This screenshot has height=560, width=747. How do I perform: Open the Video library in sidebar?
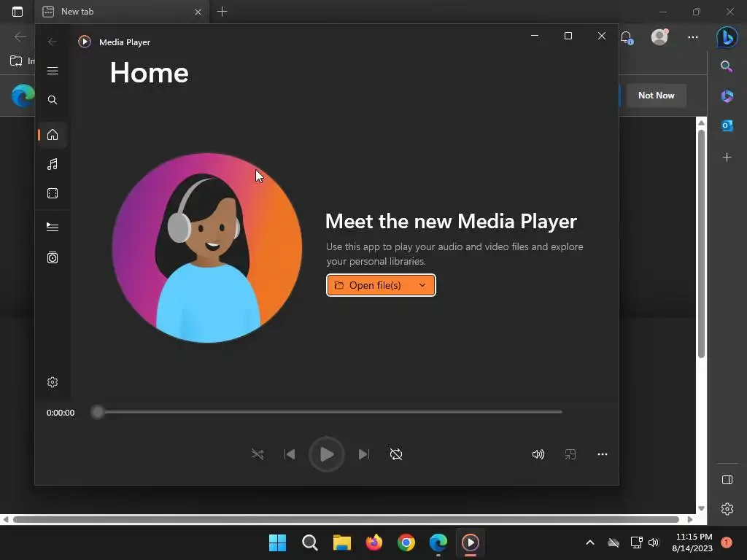tap(53, 193)
